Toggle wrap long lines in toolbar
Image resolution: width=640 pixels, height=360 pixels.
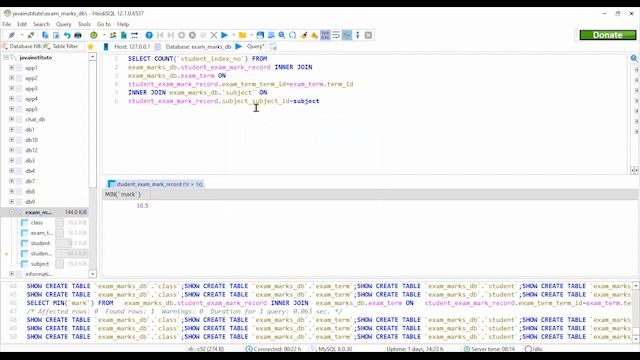336,36
